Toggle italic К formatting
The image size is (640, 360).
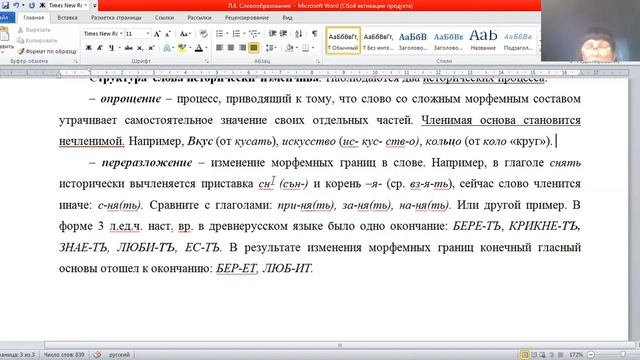click(x=100, y=48)
